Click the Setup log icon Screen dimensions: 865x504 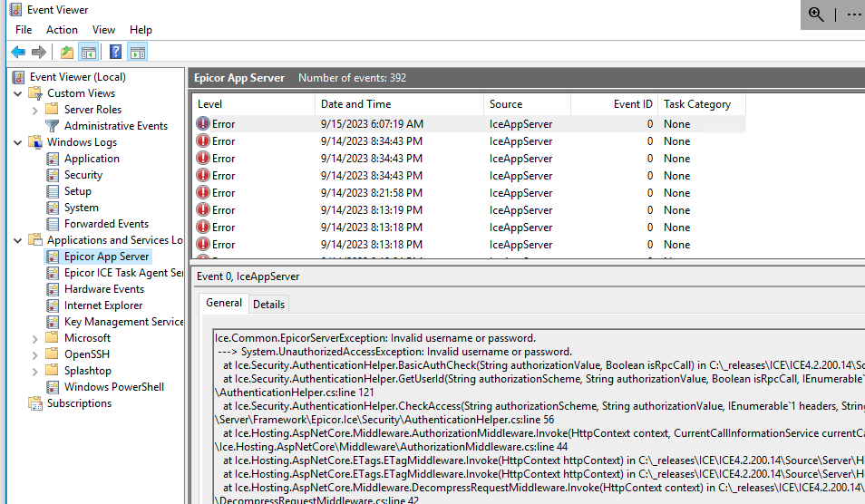(x=53, y=191)
